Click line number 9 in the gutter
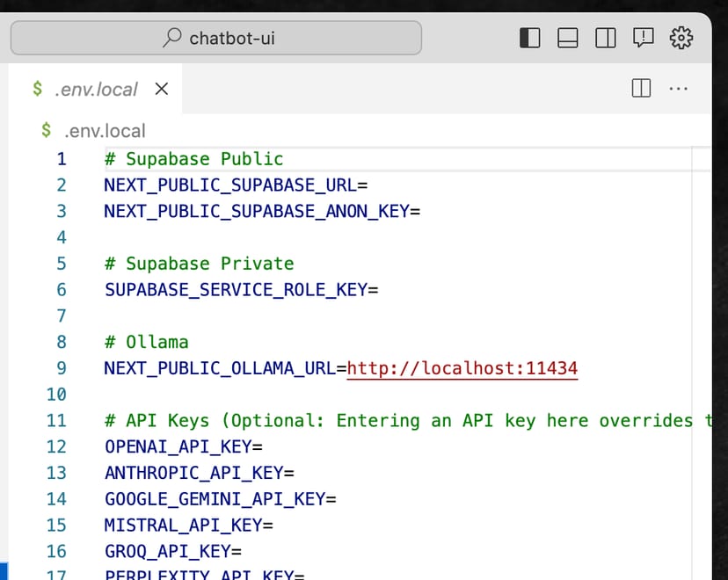 [x=61, y=368]
